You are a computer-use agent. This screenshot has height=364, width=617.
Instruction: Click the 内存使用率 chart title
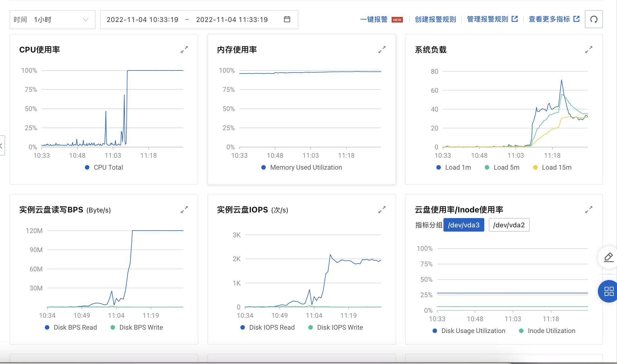237,50
